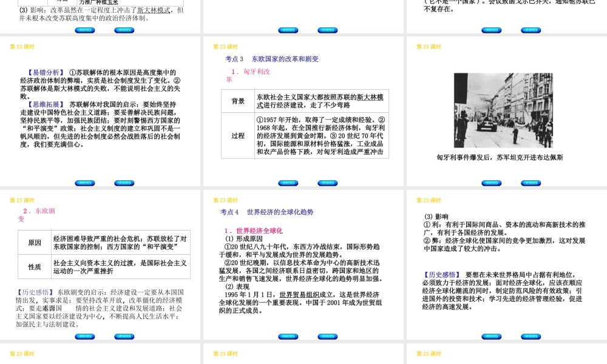The height and width of the screenshot is (364, 607).
Task: Click caption 匈牙利事件爆发后，苏军坦克开进布达佩斯
Action: (500, 158)
